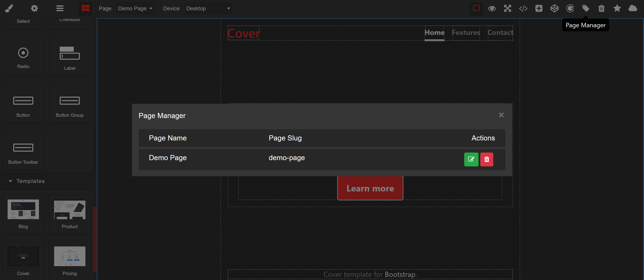Image resolution: width=644 pixels, height=280 pixels.
Task: Select the blocks grid icon
Action: click(x=85, y=8)
